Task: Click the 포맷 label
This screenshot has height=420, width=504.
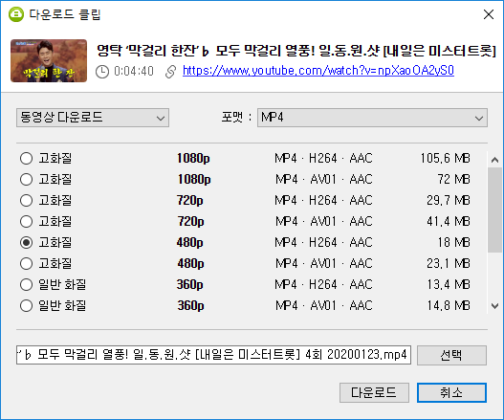Action: click(232, 117)
